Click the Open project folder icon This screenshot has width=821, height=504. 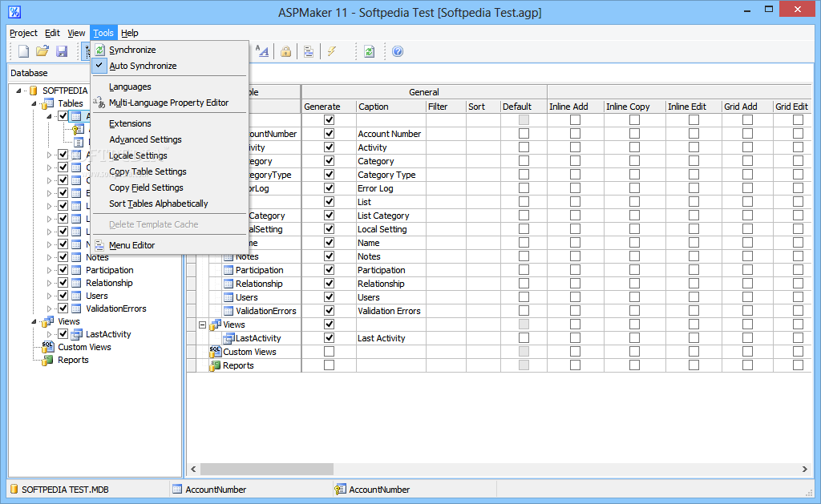[x=42, y=51]
